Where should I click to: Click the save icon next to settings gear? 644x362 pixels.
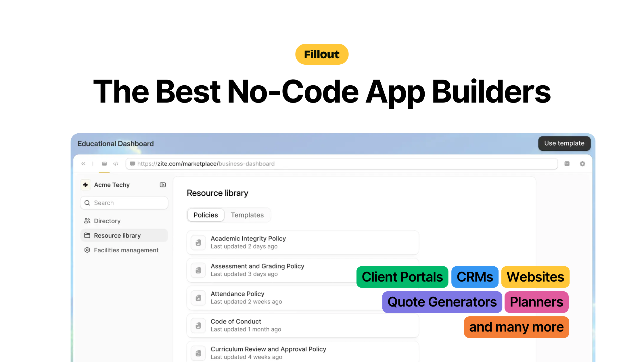567,164
